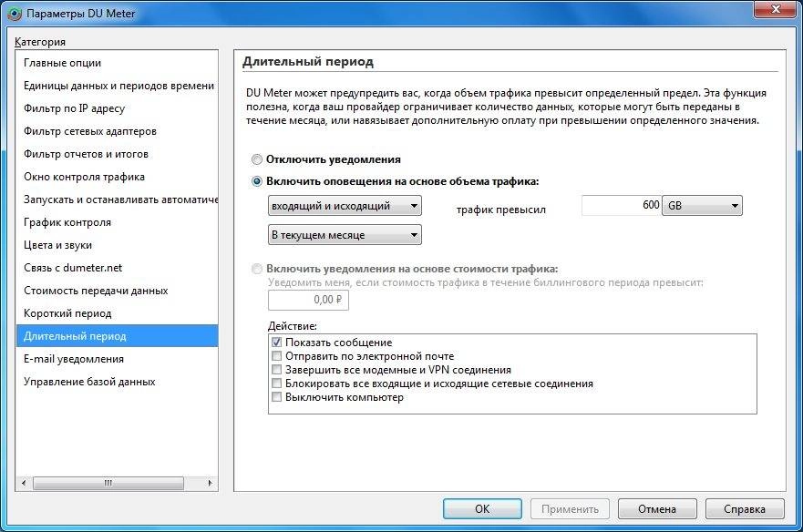
Task: Open the В текущем месяце dropdown
Action: click(345, 235)
